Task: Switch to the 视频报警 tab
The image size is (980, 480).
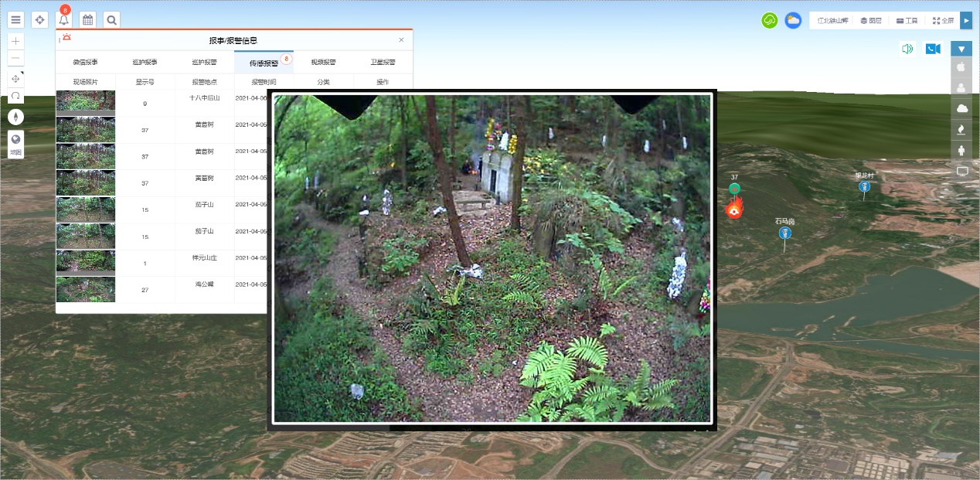Action: click(323, 62)
